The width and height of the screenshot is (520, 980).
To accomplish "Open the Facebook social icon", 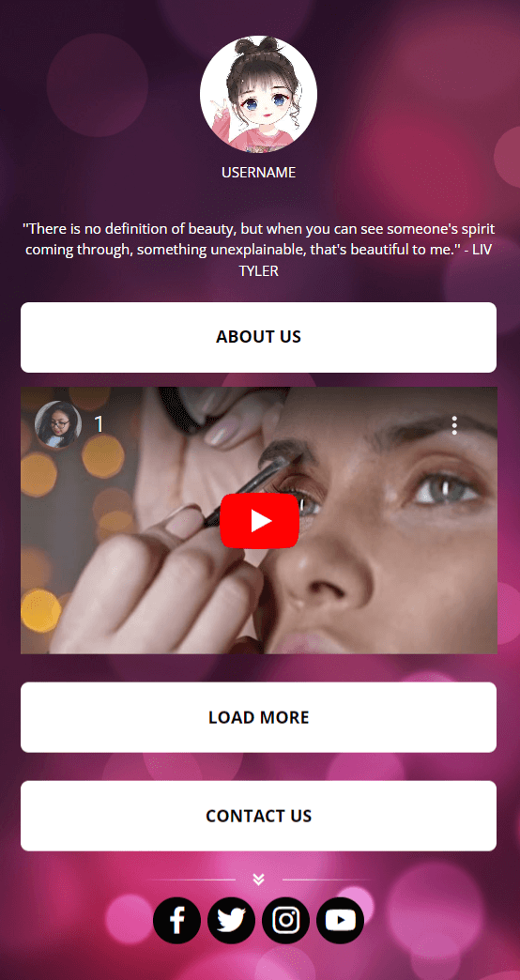I will [176, 920].
